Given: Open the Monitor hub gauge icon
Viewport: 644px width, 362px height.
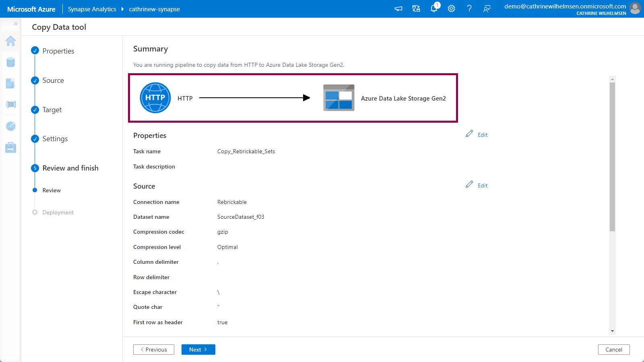Looking at the screenshot, I should [x=11, y=126].
